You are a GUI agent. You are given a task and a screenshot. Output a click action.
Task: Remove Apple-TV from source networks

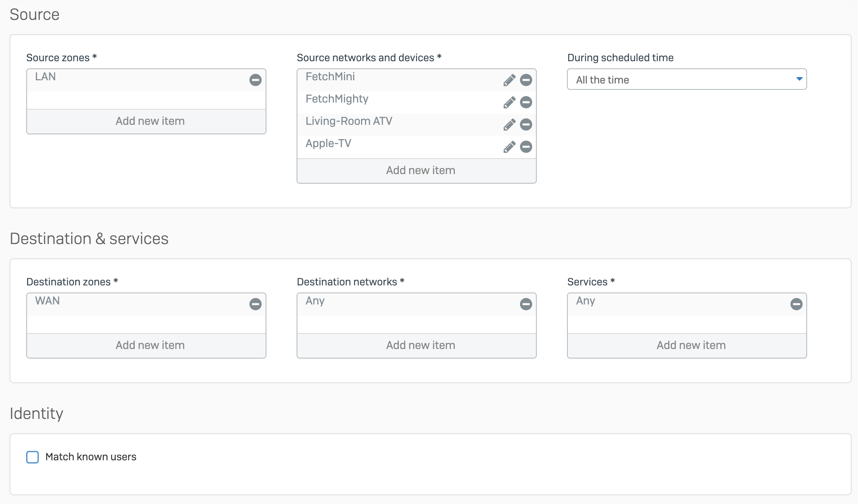[x=526, y=147]
